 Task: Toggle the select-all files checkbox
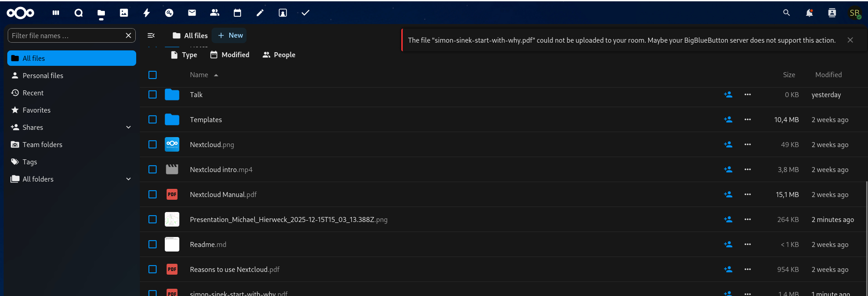pyautogui.click(x=153, y=75)
